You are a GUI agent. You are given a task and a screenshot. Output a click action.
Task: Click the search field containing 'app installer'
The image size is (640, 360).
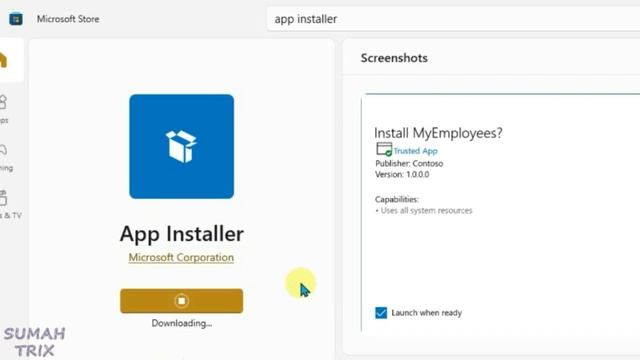point(453,19)
